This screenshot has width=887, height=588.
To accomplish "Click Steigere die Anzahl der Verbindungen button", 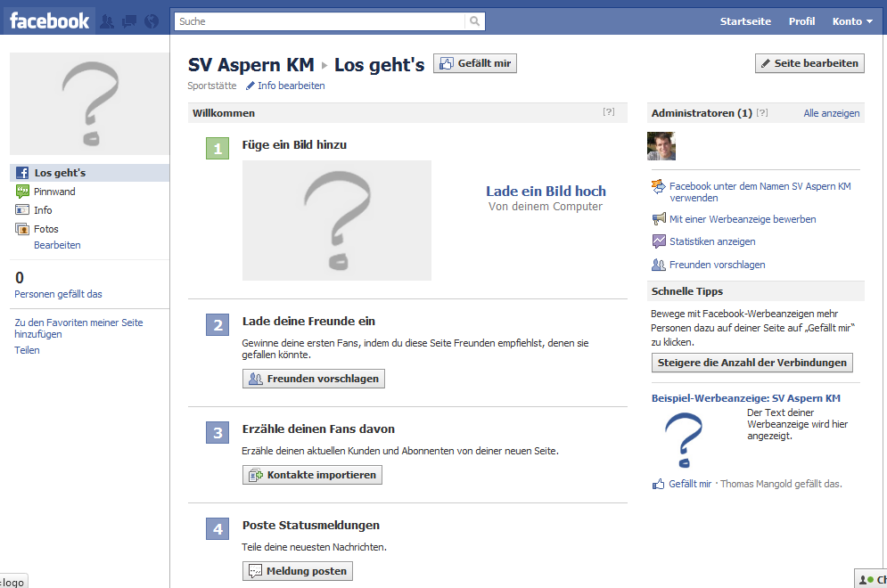I will (x=751, y=363).
